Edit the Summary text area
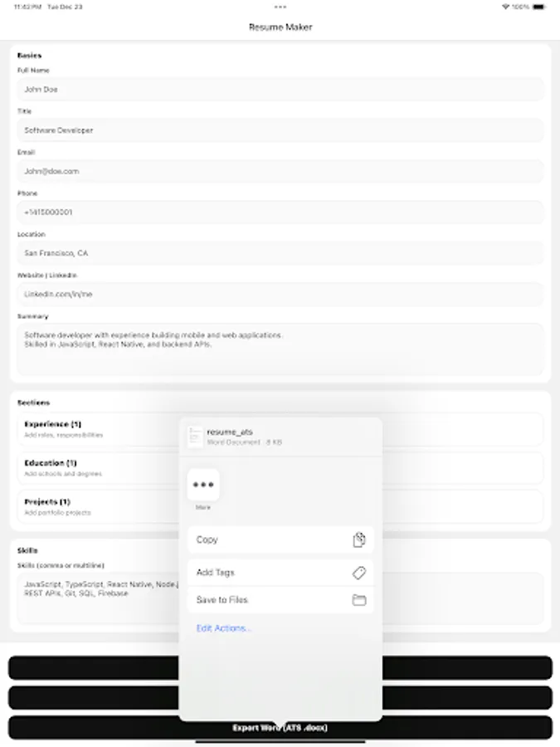This screenshot has width=560, height=747. point(280,349)
